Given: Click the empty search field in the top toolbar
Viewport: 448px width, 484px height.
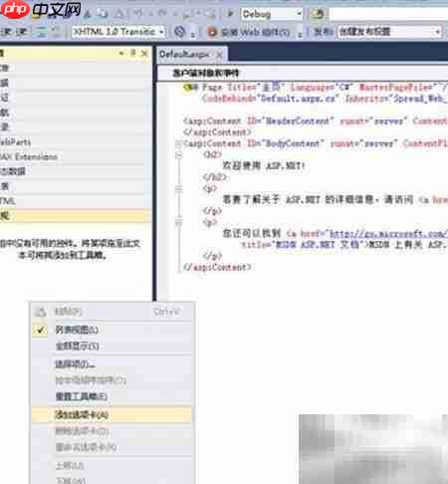Looking at the screenshot, I should (x=389, y=14).
